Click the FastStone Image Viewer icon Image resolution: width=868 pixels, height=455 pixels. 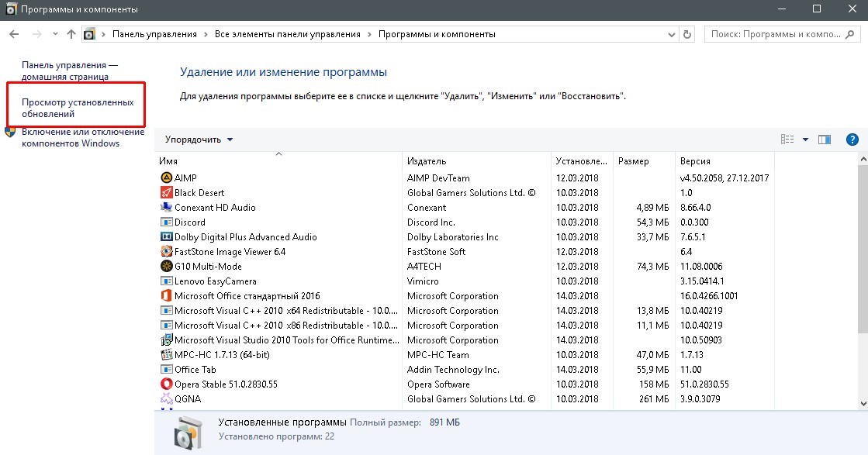point(166,252)
